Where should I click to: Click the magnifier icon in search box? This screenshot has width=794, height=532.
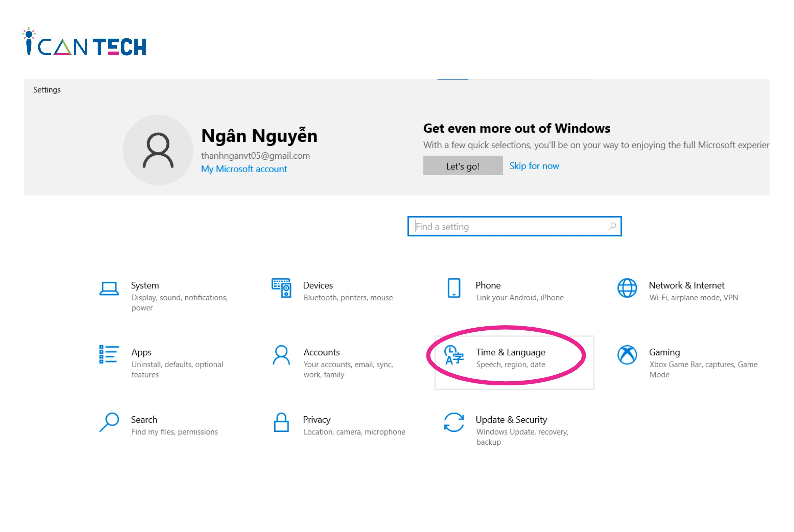click(x=612, y=226)
